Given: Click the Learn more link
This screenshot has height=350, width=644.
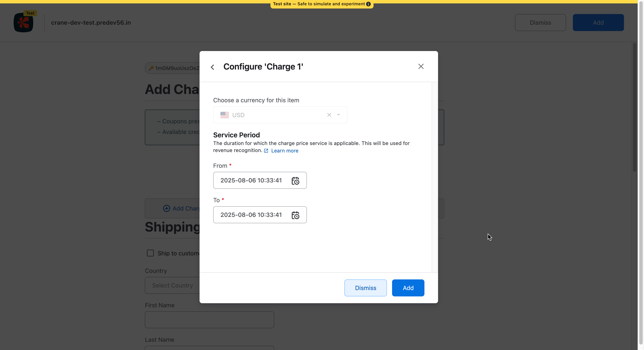Looking at the screenshot, I should (x=285, y=151).
